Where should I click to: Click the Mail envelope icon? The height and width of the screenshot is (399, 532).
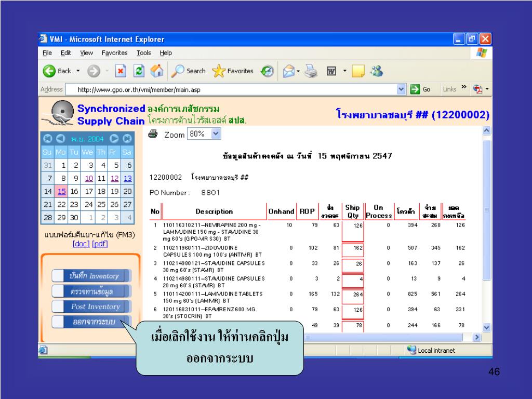coord(289,71)
